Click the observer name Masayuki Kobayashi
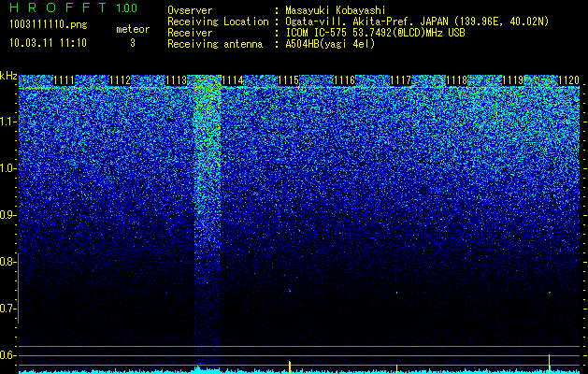 tap(336, 10)
